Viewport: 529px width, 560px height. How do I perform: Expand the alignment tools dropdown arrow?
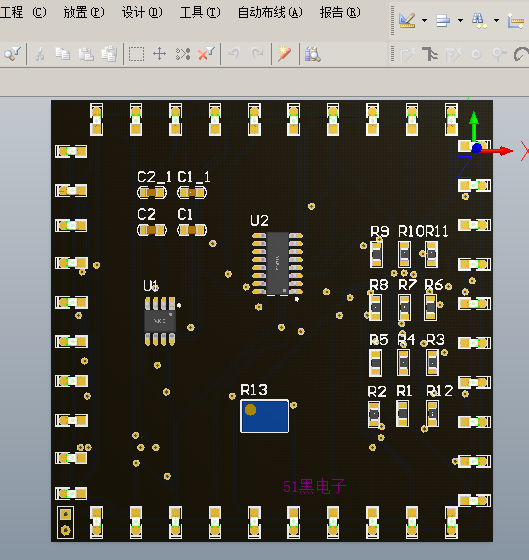tap(460, 20)
